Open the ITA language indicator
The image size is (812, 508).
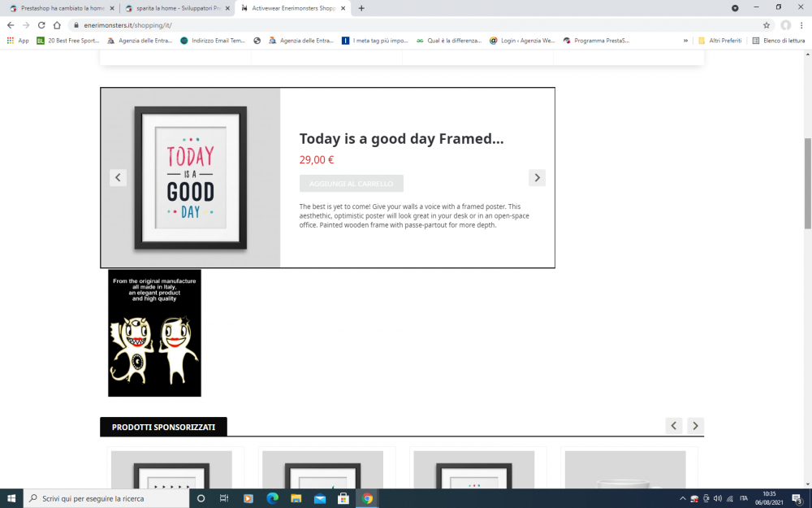coord(744,498)
